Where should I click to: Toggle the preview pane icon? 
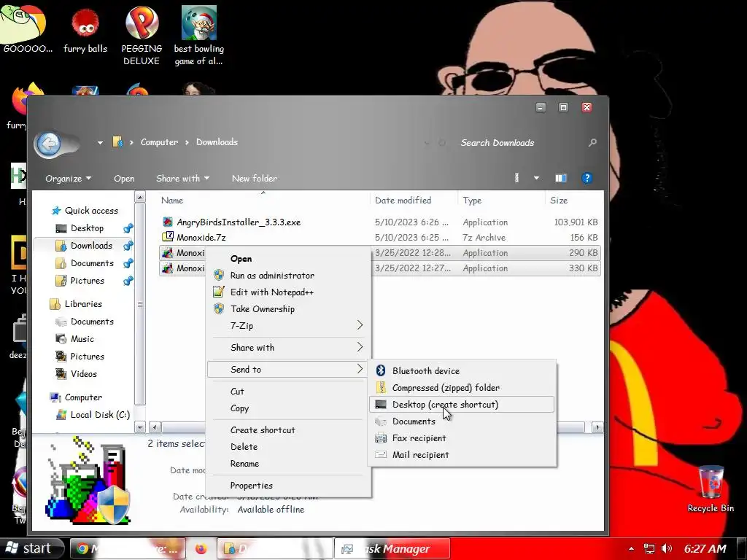561,178
